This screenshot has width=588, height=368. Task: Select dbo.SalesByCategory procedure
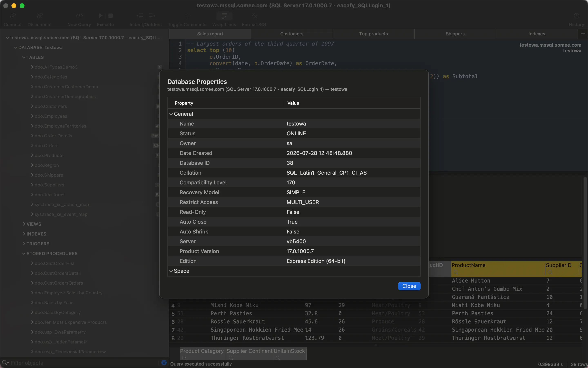[x=58, y=313]
